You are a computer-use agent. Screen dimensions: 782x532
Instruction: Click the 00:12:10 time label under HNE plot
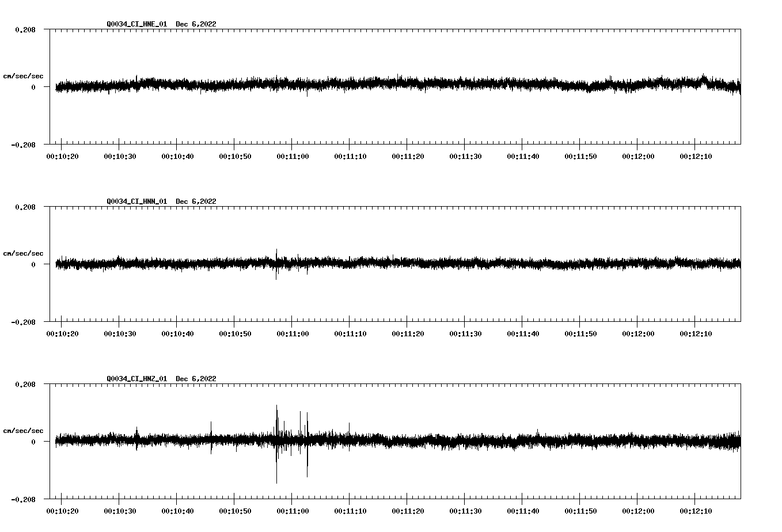(x=696, y=157)
